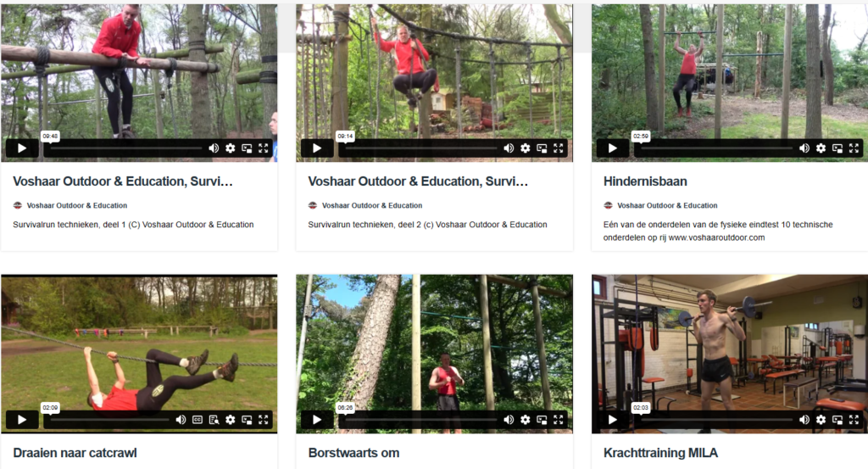Toggle closed captions on Draaien naar catcrawl video

pos(198,420)
